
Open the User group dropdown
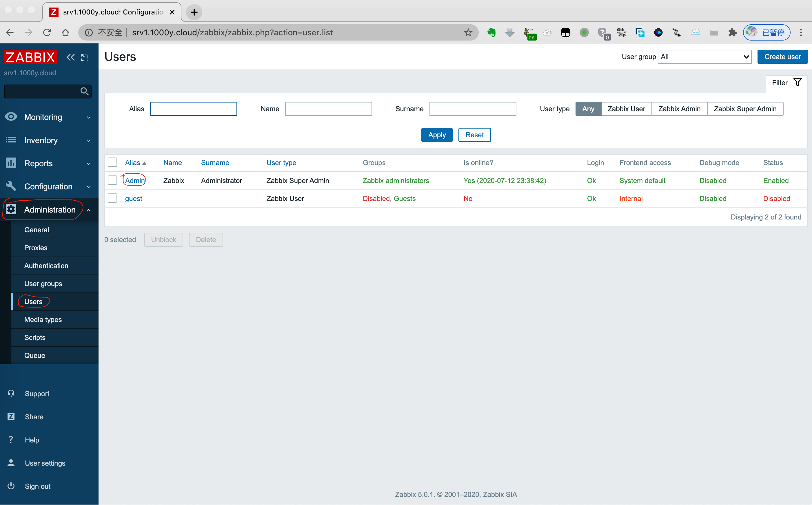[704, 57]
